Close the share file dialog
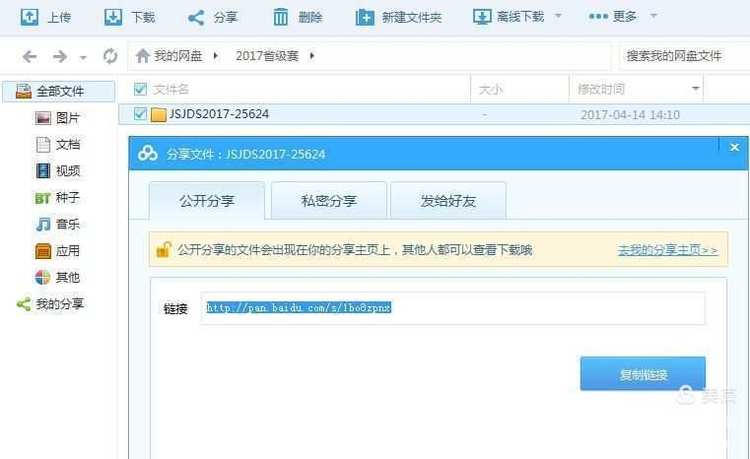Screen dimensions: 750x459 735,147
